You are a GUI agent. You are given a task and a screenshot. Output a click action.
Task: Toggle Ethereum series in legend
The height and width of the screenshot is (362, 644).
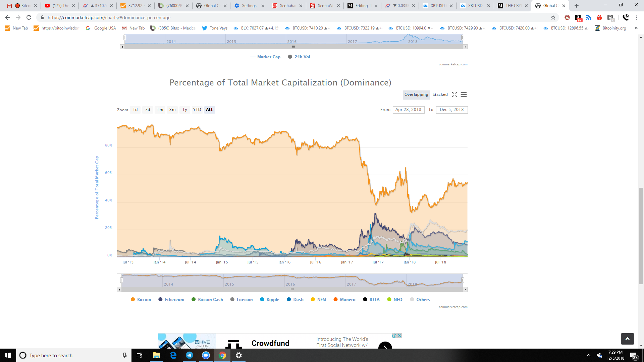point(171,300)
